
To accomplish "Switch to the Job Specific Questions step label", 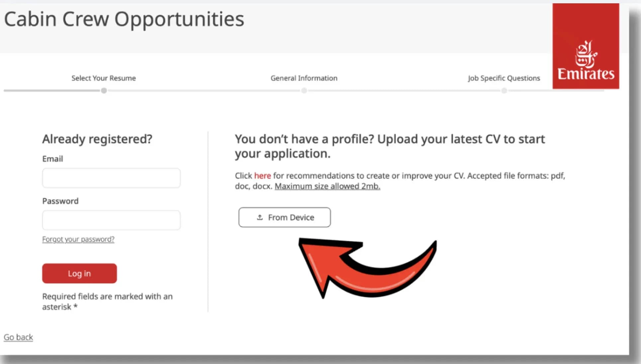I will (x=504, y=78).
